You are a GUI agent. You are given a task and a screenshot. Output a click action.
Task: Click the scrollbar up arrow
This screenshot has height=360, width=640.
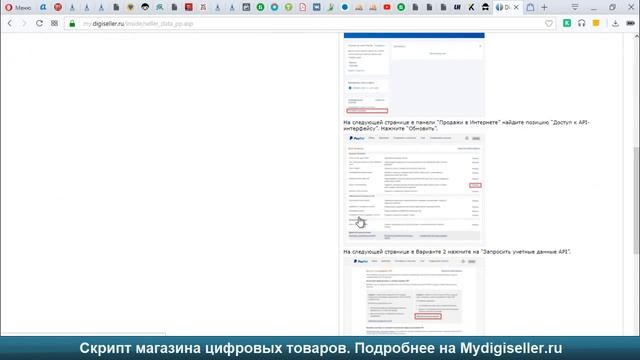(637, 37)
